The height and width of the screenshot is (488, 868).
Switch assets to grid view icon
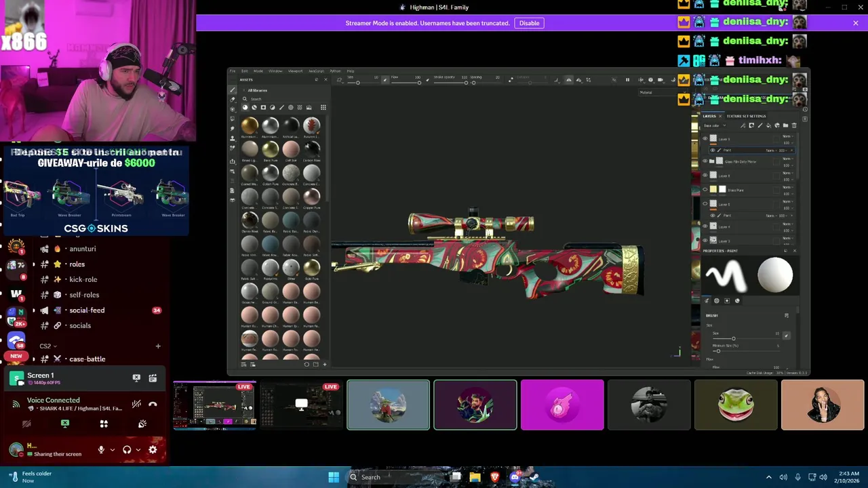click(323, 107)
